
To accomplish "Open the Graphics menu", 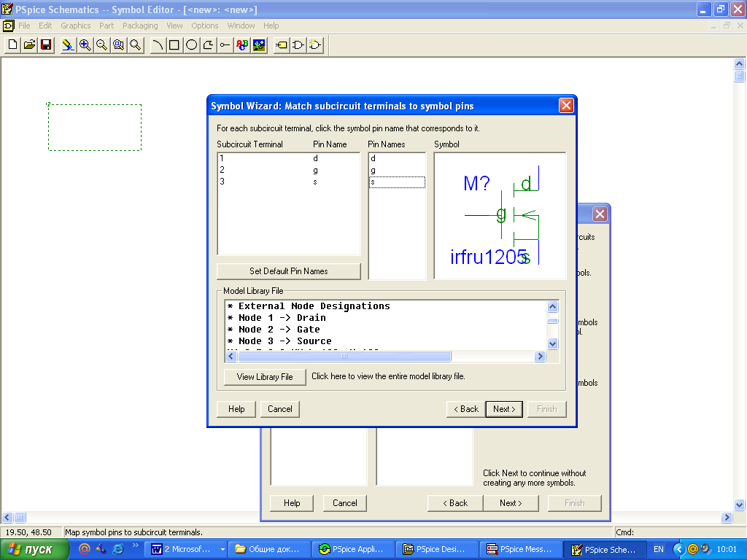I will point(75,26).
